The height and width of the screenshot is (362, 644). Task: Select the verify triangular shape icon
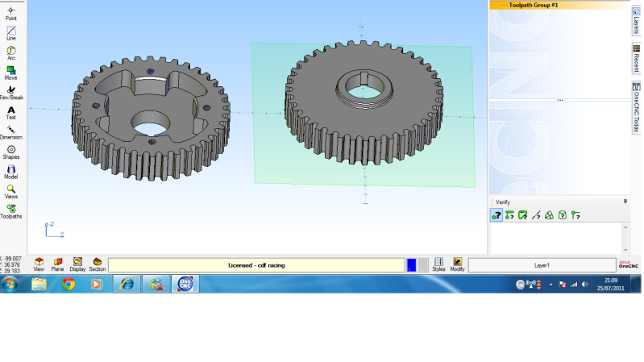pos(549,215)
